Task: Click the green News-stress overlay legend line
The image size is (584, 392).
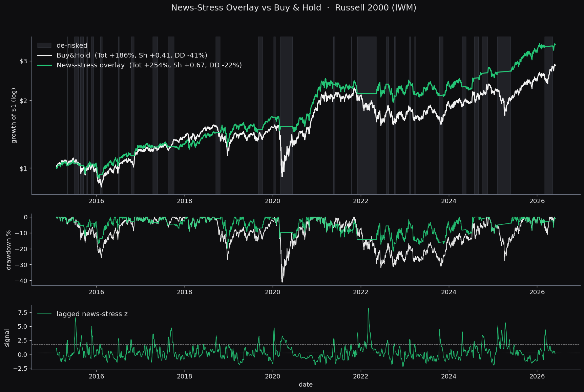Action: tap(44, 65)
